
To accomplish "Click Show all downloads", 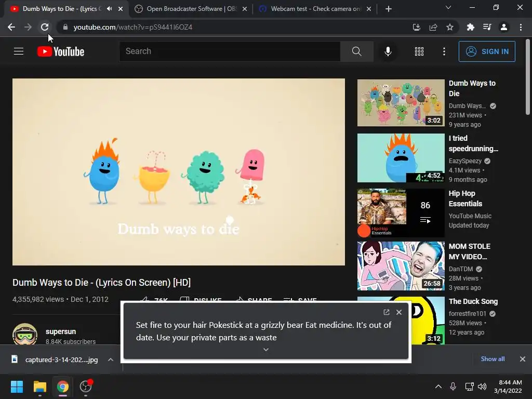I will click(493, 359).
